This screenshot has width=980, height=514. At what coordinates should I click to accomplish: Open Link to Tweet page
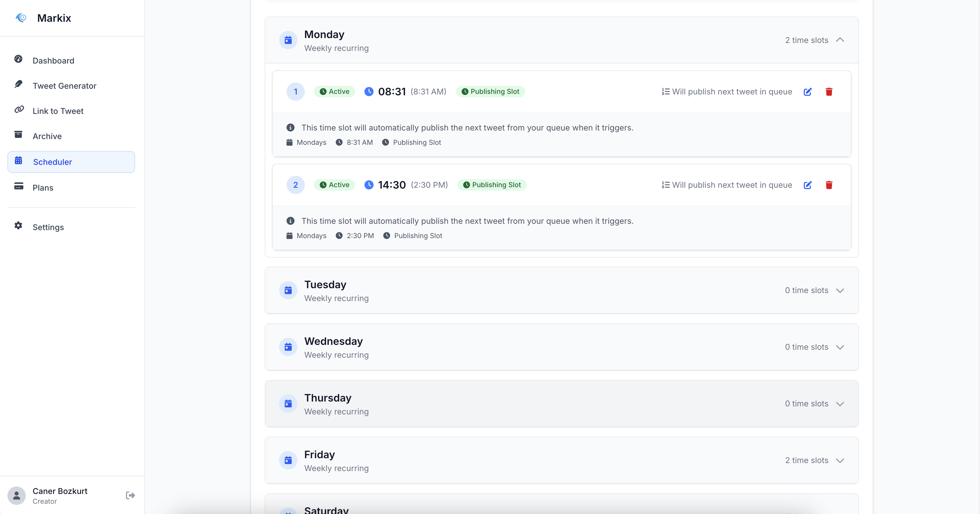pyautogui.click(x=58, y=111)
